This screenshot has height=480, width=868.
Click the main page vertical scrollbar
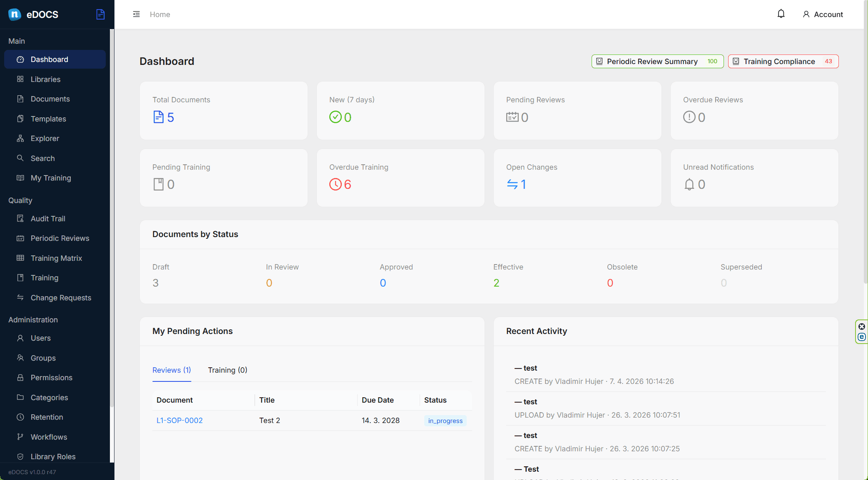pyautogui.click(x=866, y=141)
